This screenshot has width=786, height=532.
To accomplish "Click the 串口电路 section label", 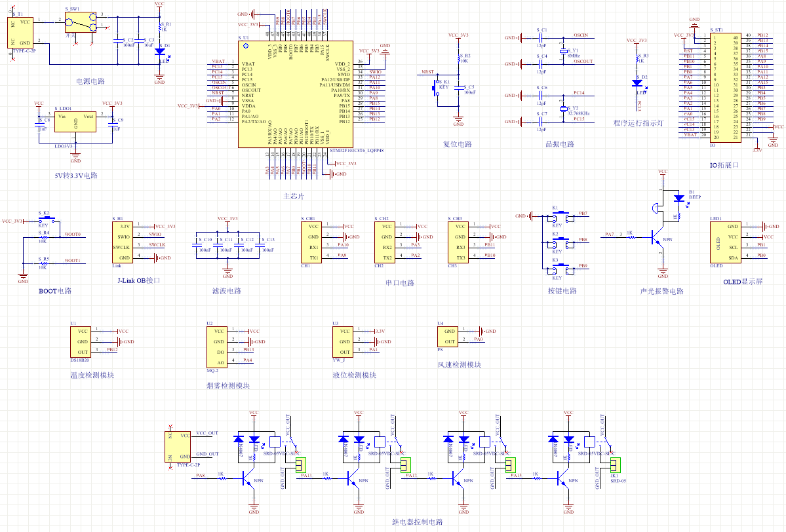I will pyautogui.click(x=400, y=282).
